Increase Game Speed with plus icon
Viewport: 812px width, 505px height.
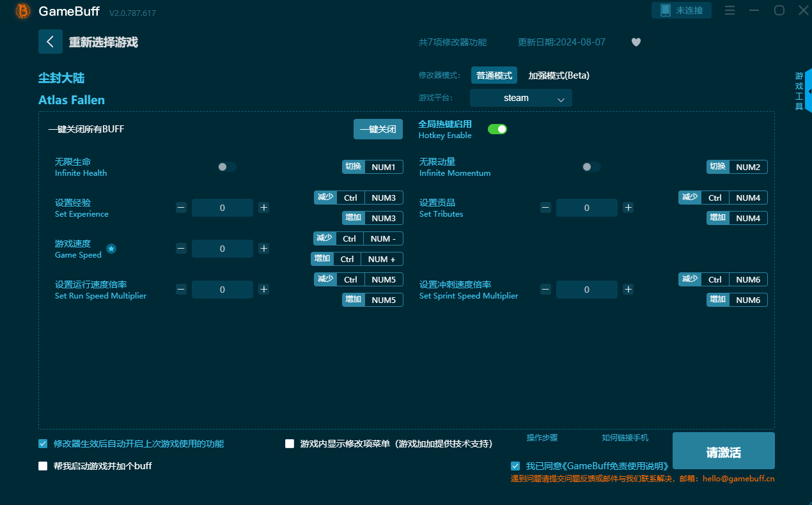click(x=263, y=249)
